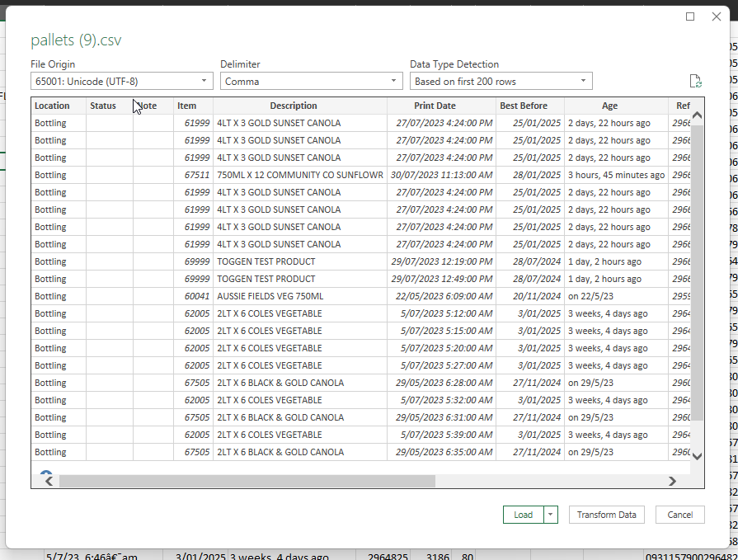Click the AUSSIE FIELDS VEG 750ML cell
This screenshot has height=560, width=738.
coord(300,296)
